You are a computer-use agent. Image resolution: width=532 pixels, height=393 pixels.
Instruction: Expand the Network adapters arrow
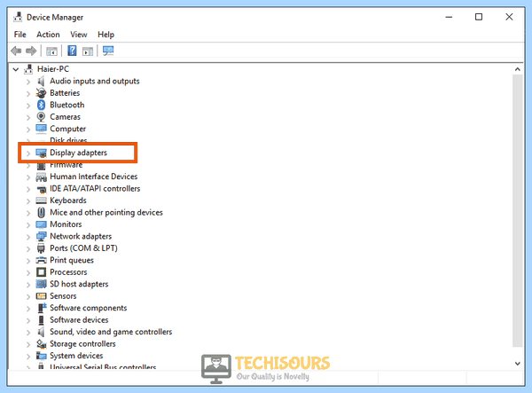tap(28, 237)
